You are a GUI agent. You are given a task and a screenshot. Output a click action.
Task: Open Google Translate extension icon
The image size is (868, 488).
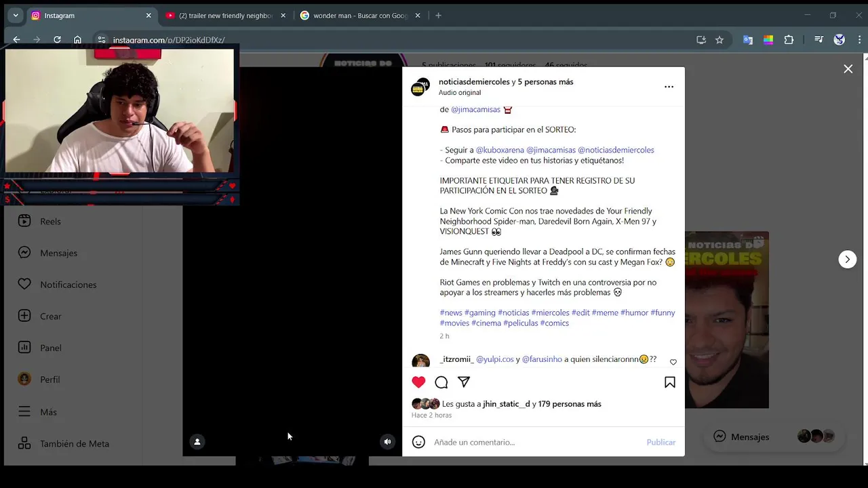[748, 40]
